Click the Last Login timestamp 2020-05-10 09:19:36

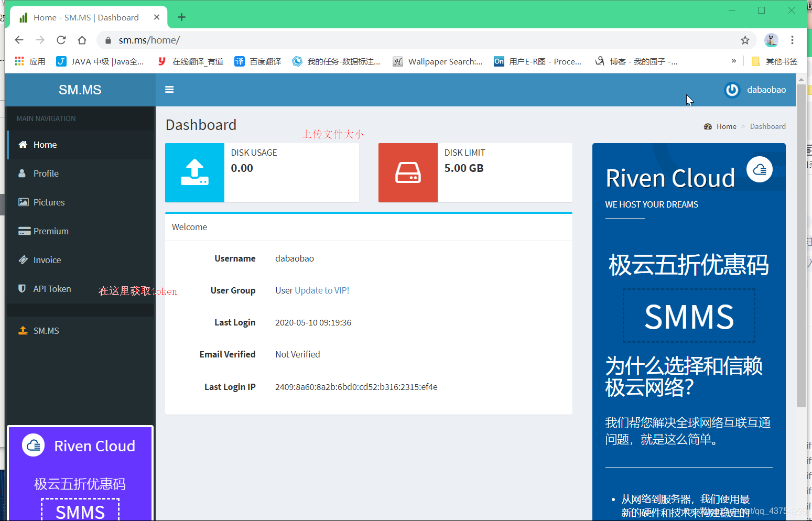point(313,322)
